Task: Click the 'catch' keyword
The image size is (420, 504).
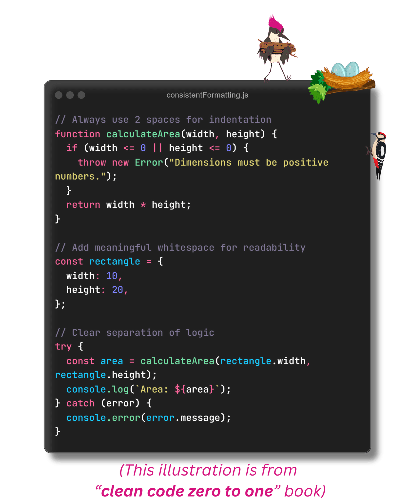Action: tap(80, 403)
